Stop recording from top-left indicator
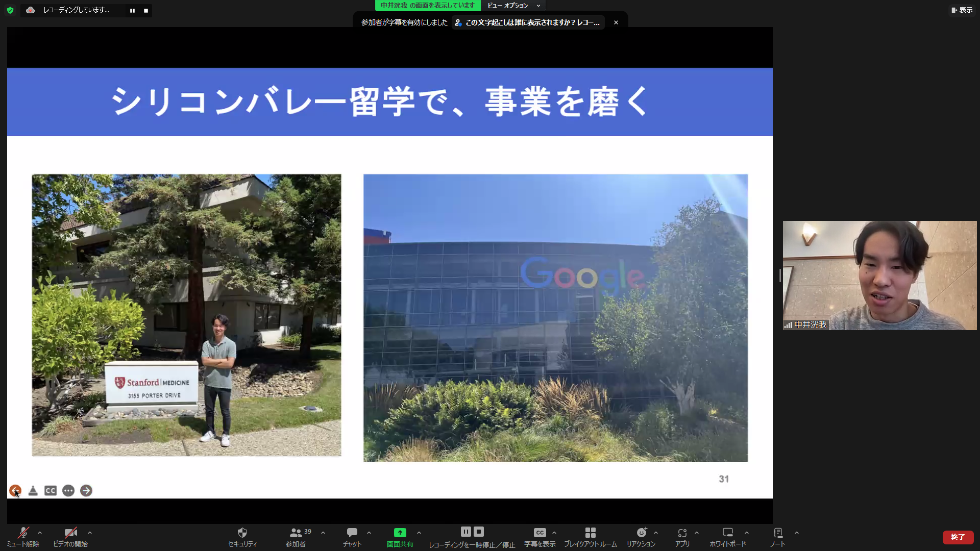The image size is (980, 551). tap(146, 10)
